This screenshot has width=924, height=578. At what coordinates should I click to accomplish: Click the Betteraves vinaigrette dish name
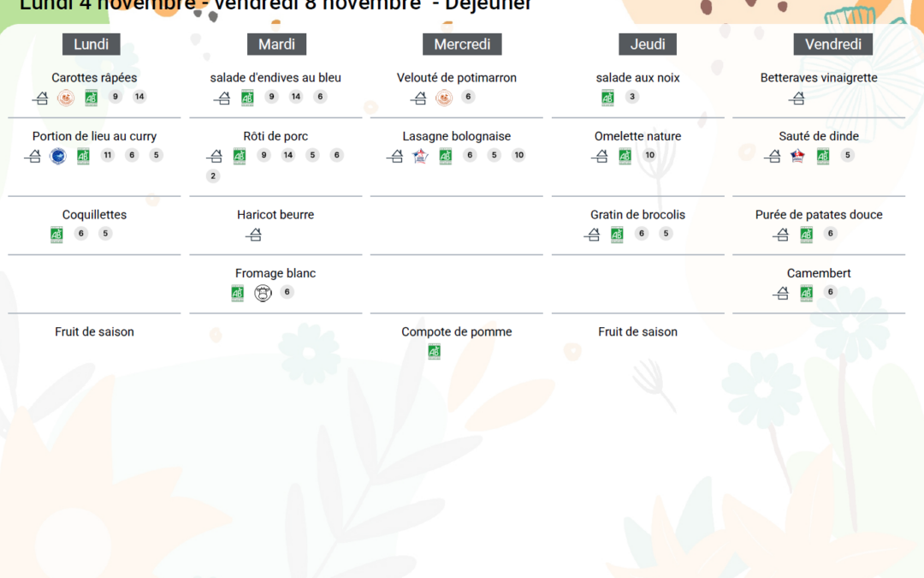click(x=819, y=78)
